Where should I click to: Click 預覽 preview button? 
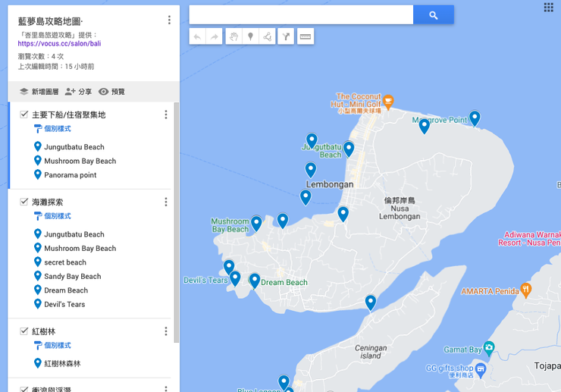111,92
